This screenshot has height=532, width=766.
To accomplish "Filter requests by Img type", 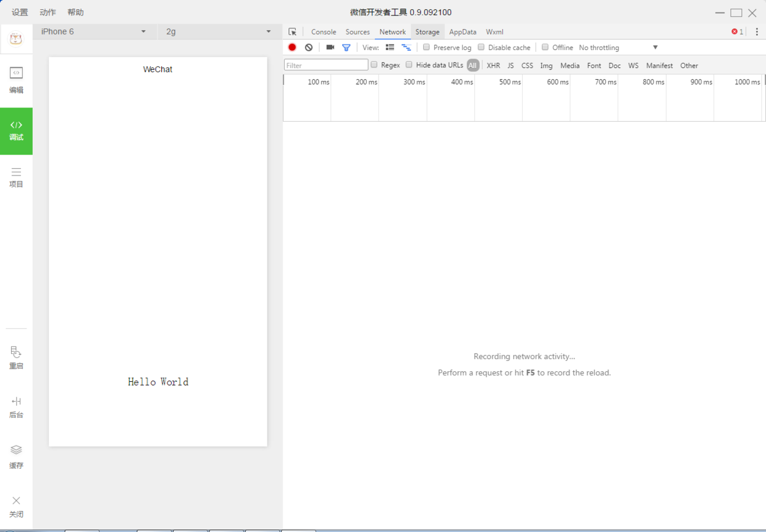I will click(x=547, y=65).
